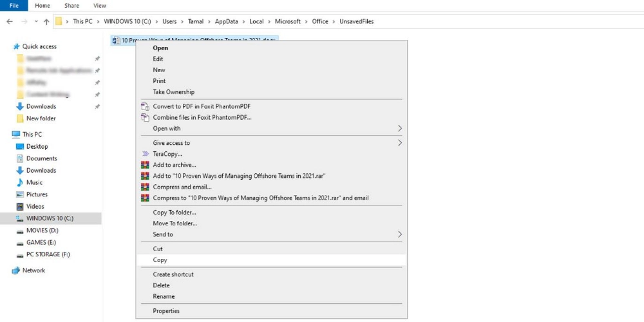Screen dimensions: 644x322
Task: Click the Music folder icon in sidebar
Action: tap(19, 182)
